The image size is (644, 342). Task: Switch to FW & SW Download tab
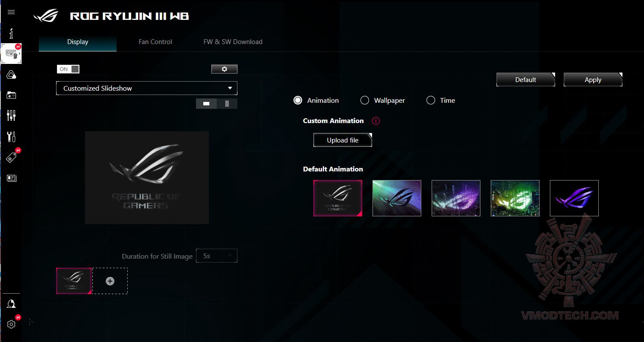(233, 42)
